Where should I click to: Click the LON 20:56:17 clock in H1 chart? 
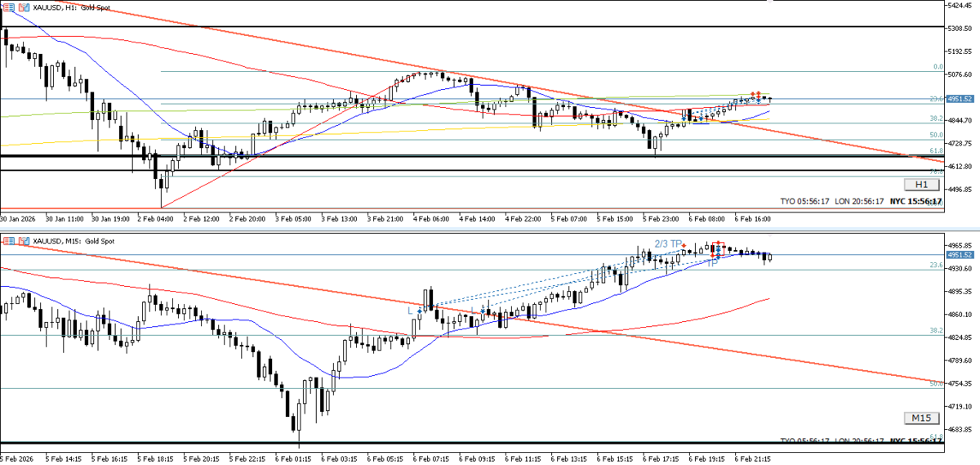click(859, 200)
